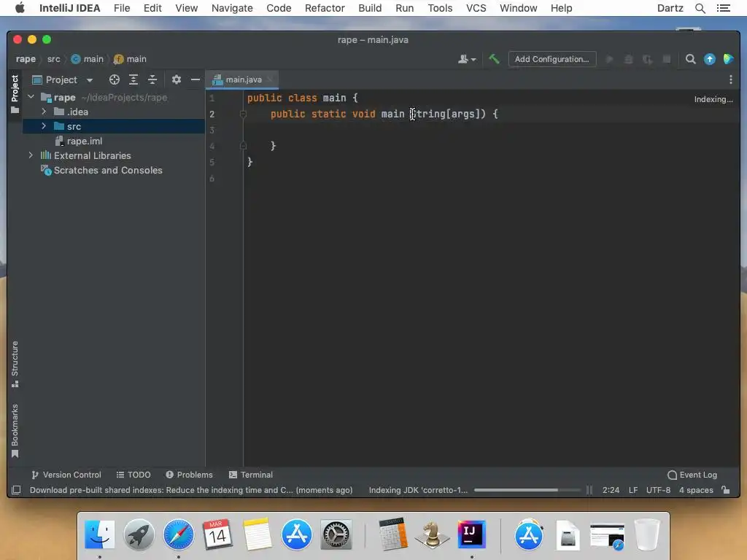Screen dimensions: 747x560
Task: Open the UTF-8 encoding selector
Action: point(658,490)
